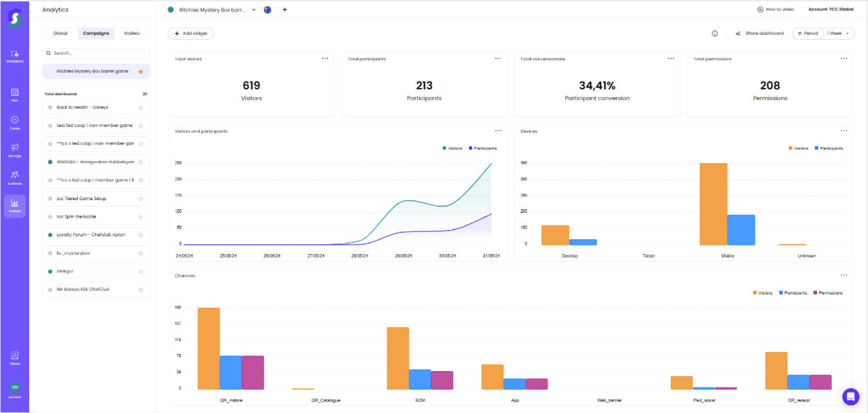Open the Clients section in the sidebar

point(14,358)
